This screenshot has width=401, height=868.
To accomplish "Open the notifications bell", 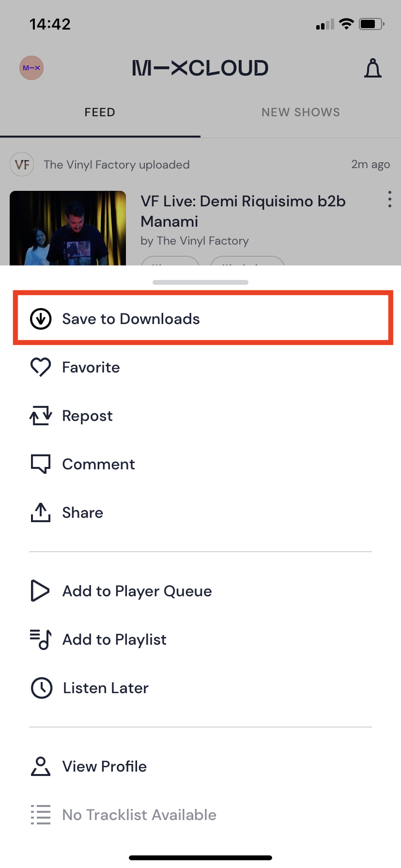I will pyautogui.click(x=373, y=68).
